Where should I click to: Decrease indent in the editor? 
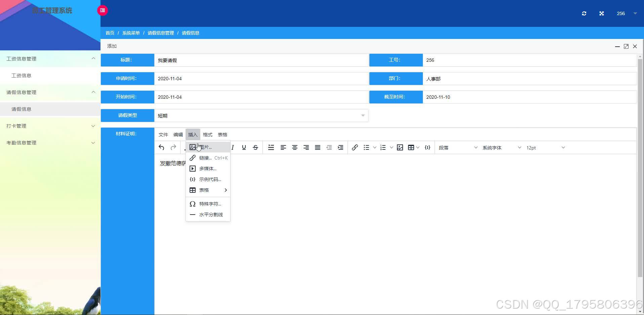[329, 147]
